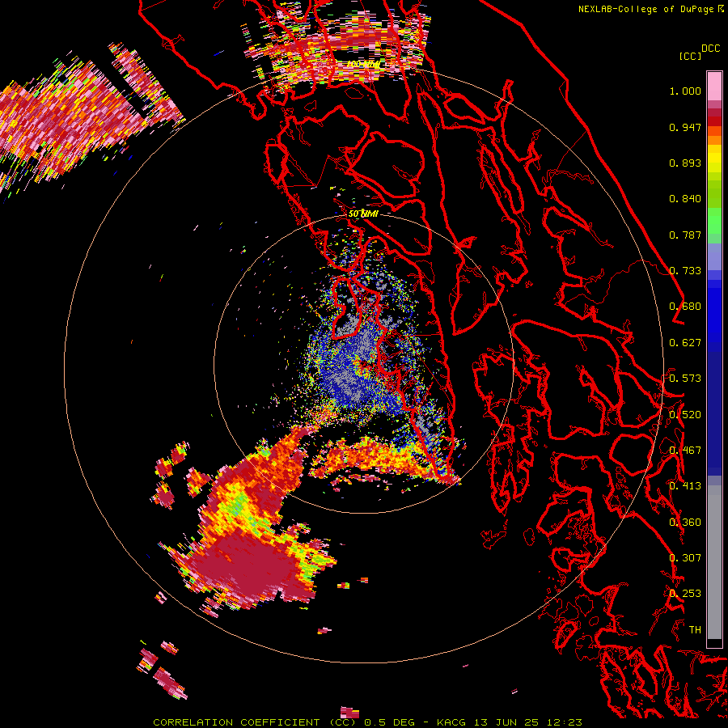Viewport: 728px width, 728px height.
Task: Click the 12:23 timestamp
Action: click(x=564, y=722)
